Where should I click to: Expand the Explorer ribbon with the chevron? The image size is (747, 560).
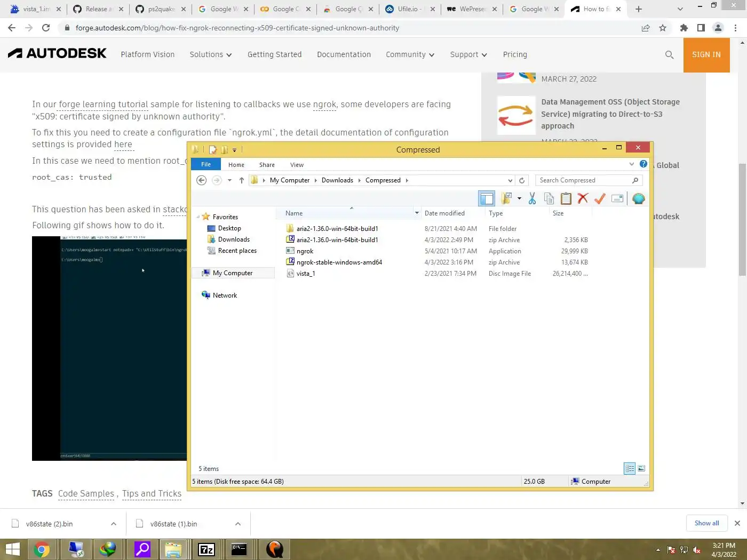(x=632, y=164)
